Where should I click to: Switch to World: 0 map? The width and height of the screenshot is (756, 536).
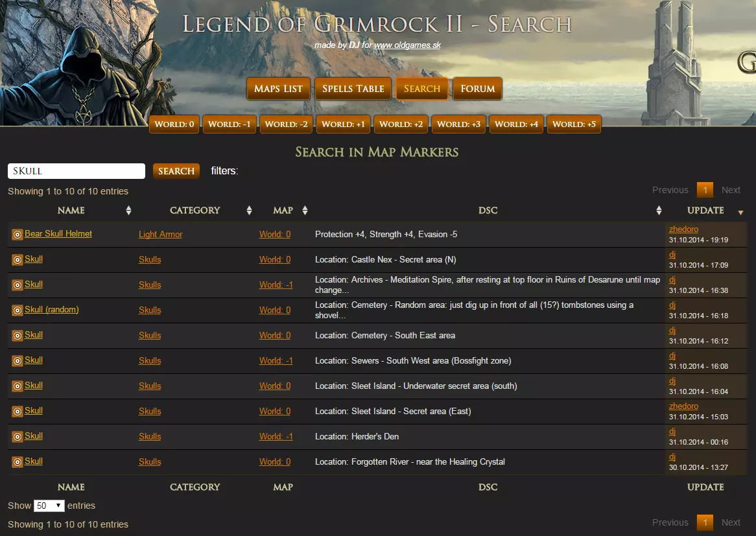tap(174, 124)
